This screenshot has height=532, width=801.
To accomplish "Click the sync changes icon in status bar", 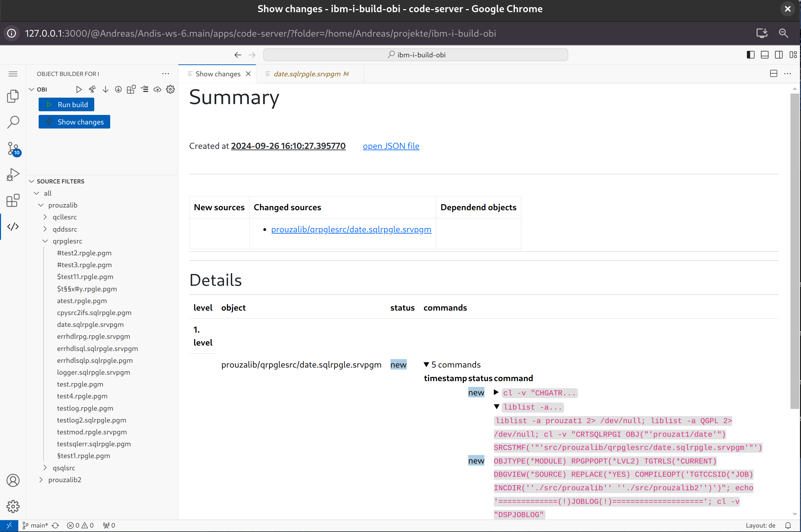I will pos(56,525).
